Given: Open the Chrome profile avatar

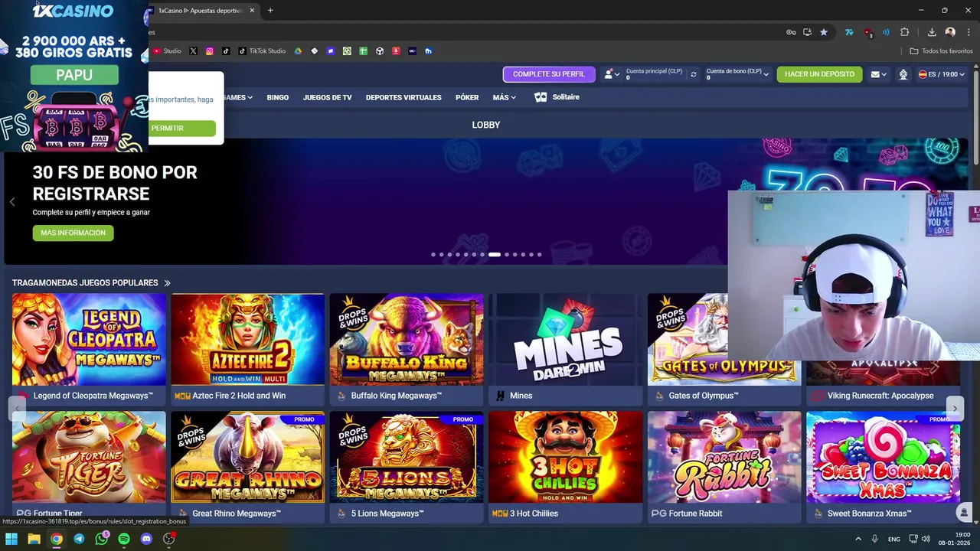Looking at the screenshot, I should click(x=950, y=32).
